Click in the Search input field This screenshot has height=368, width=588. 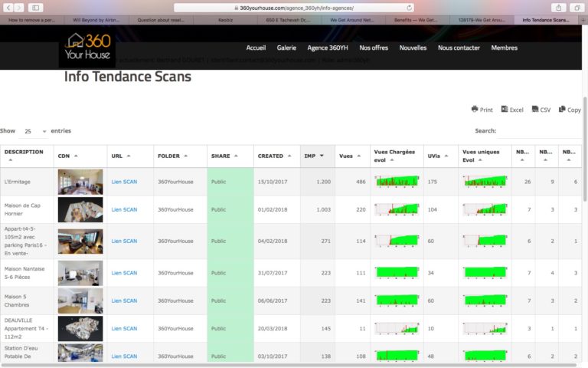tap(541, 130)
